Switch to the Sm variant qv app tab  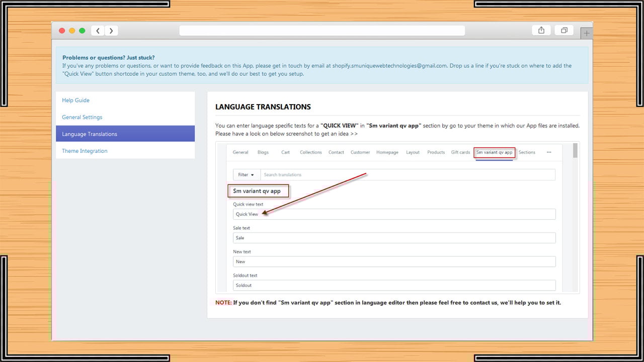495,152
